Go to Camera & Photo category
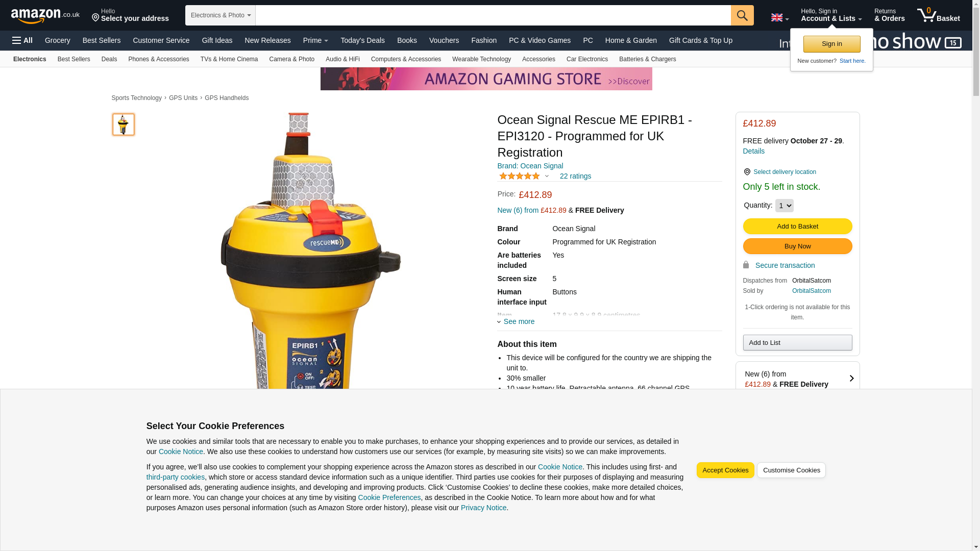Viewport: 980px width, 551px height. tap(291, 59)
